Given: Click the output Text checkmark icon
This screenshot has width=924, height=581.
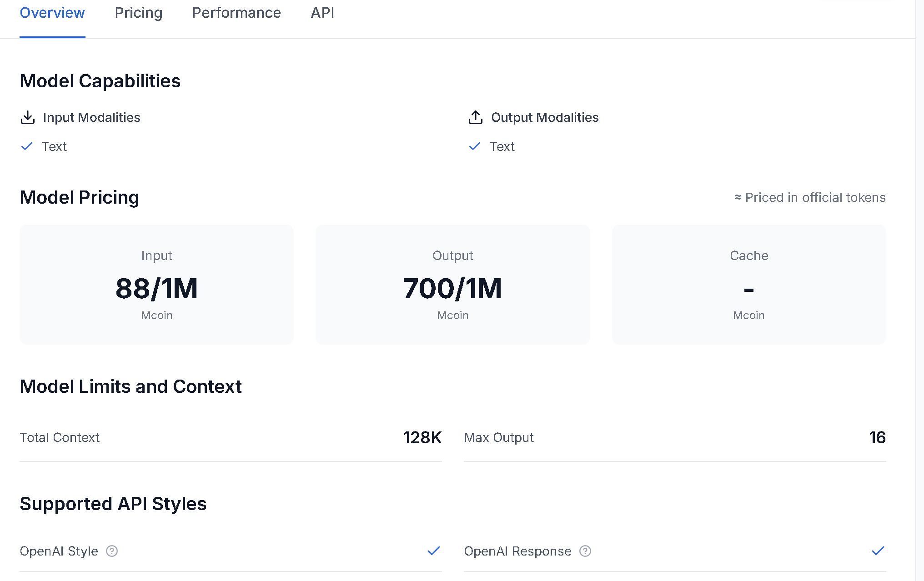Looking at the screenshot, I should pos(475,146).
